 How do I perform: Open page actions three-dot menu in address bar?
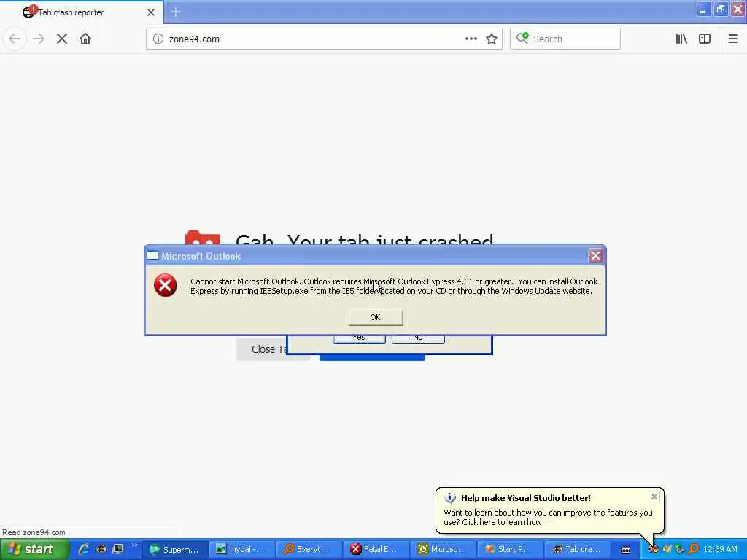(x=471, y=39)
